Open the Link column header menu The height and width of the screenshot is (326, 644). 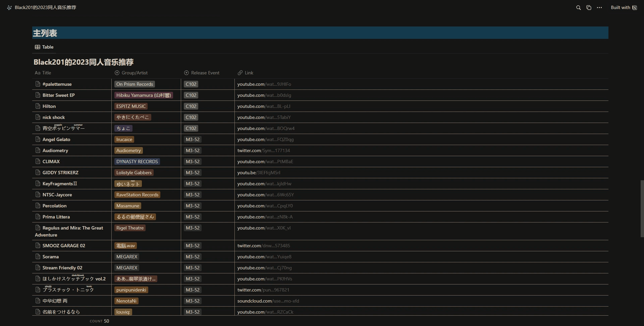(249, 73)
